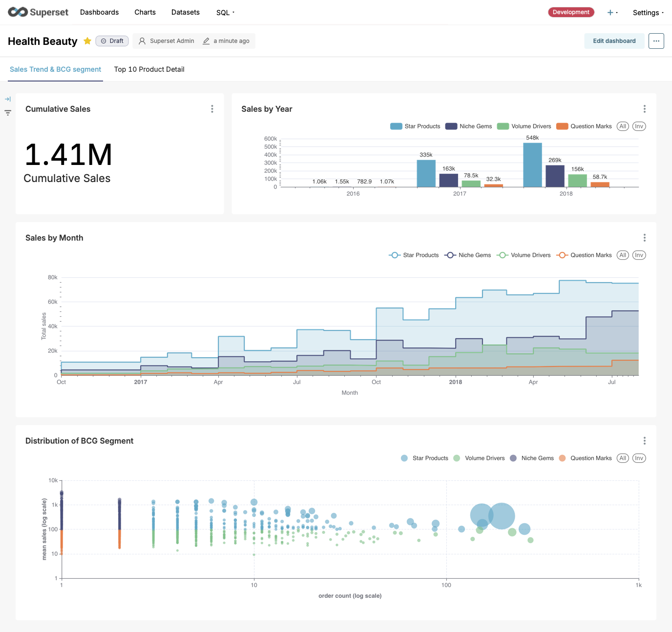Click Star Products blue swatch in Sales by Year
The width and height of the screenshot is (672, 632).
(x=396, y=126)
